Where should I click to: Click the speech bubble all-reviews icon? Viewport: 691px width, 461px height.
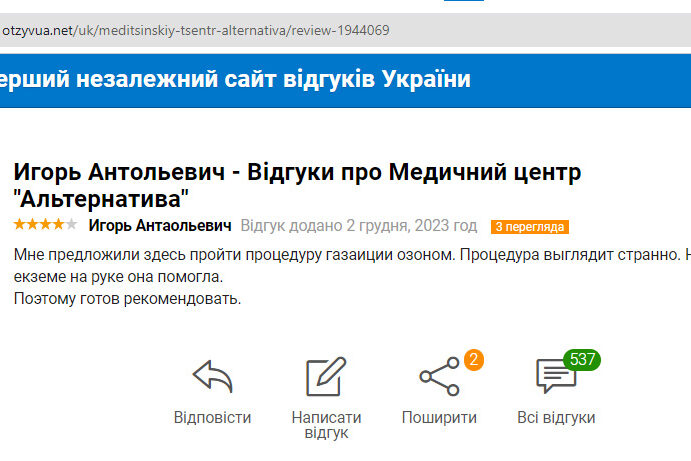(555, 377)
